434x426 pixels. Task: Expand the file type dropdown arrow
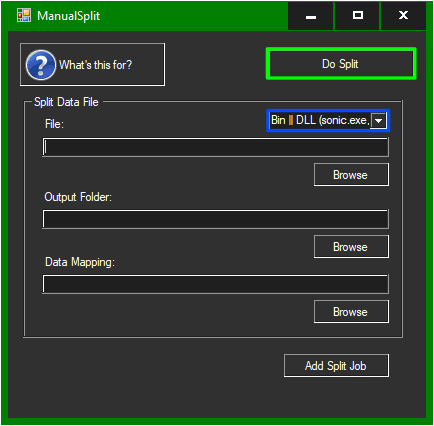point(378,121)
